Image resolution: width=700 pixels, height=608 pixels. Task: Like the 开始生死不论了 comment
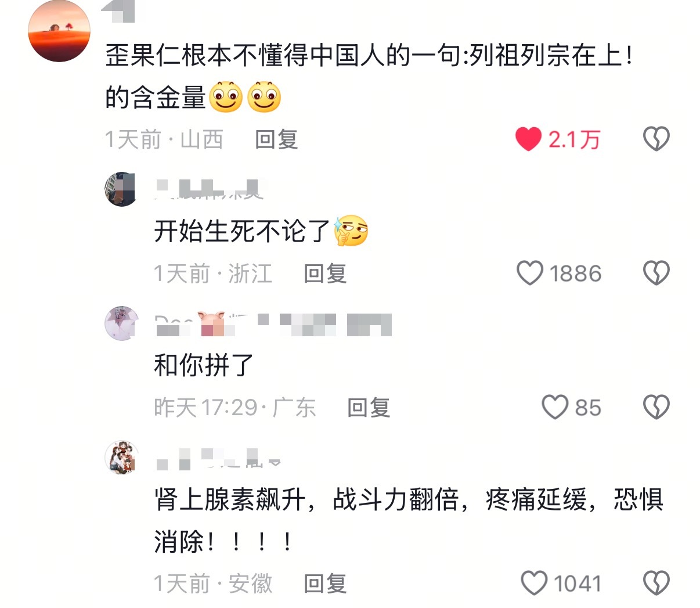pos(530,274)
